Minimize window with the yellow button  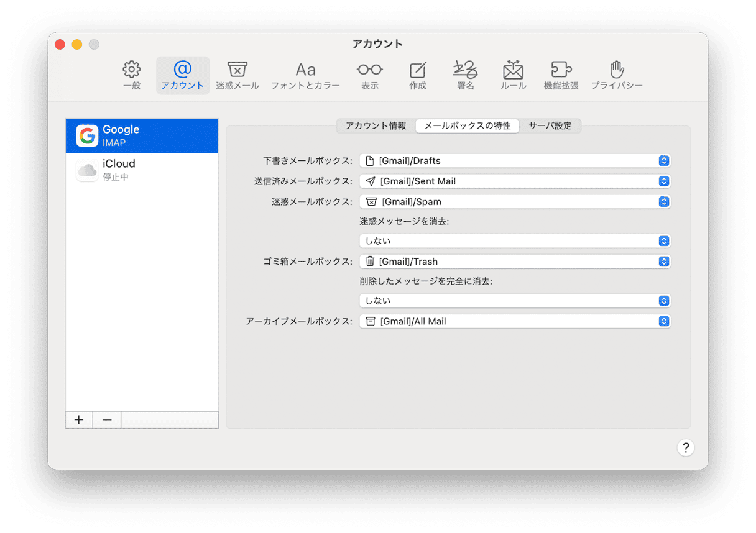pyautogui.click(x=77, y=44)
